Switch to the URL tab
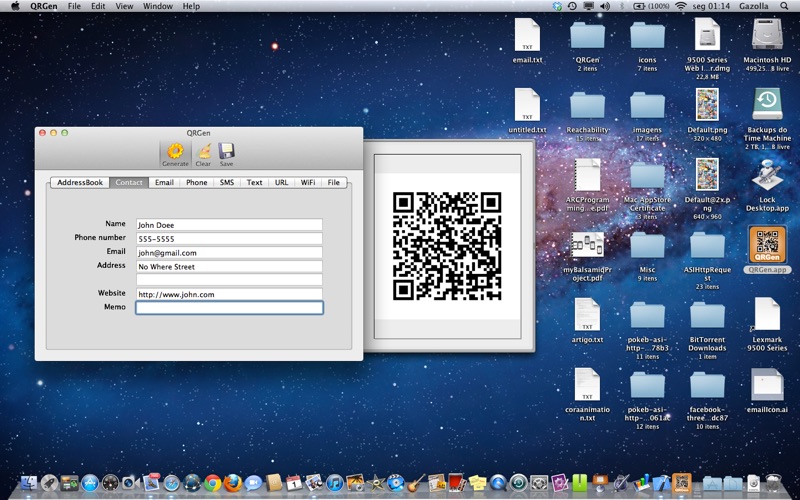 pos(281,182)
